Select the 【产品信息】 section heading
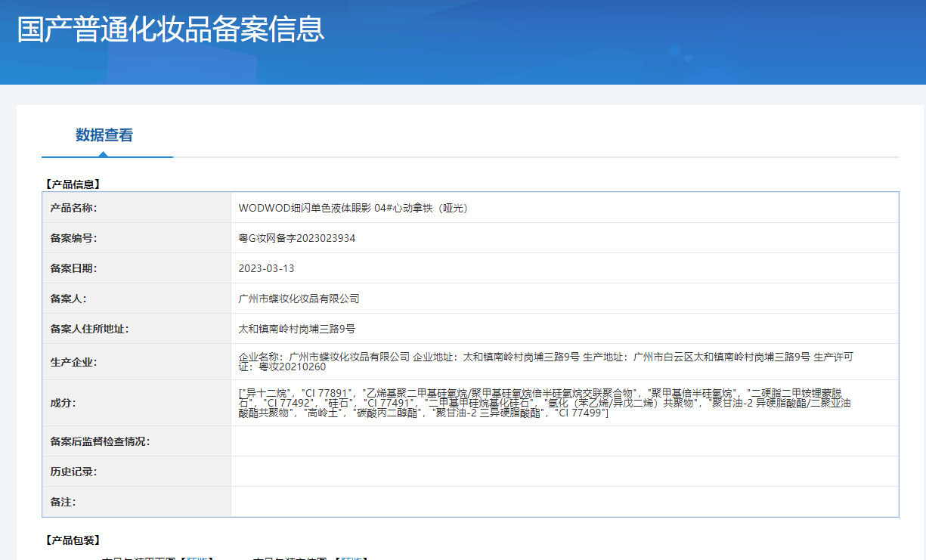 coord(72,184)
